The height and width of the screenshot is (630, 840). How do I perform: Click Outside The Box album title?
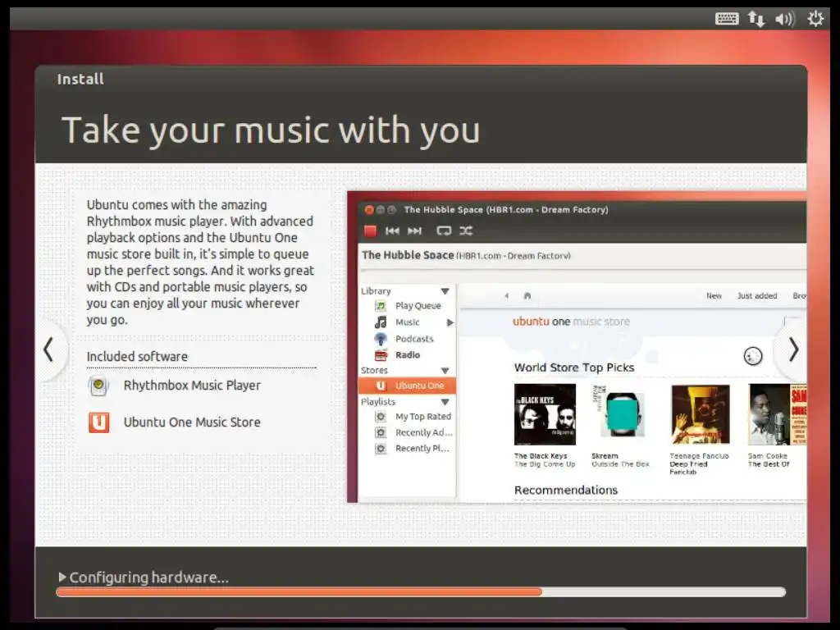tap(620, 464)
